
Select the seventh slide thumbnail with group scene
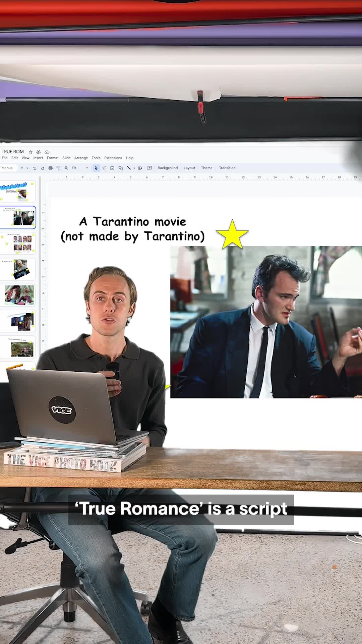17,347
